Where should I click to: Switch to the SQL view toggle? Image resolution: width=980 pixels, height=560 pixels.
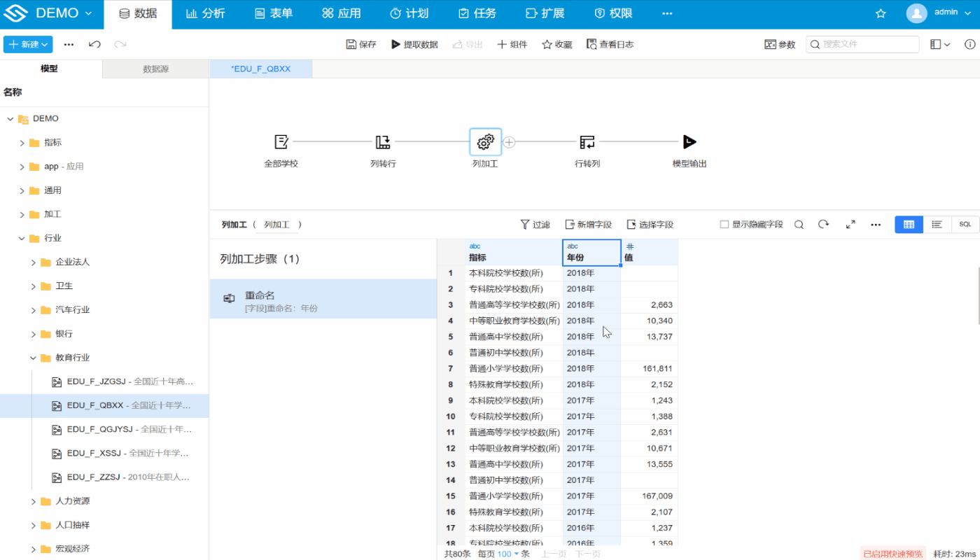tap(965, 224)
